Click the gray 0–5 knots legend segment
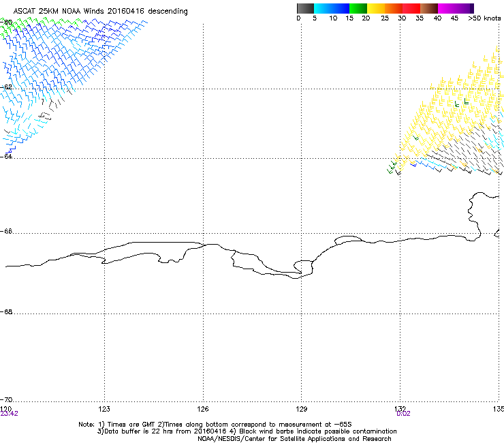504x443 pixels. [305, 8]
